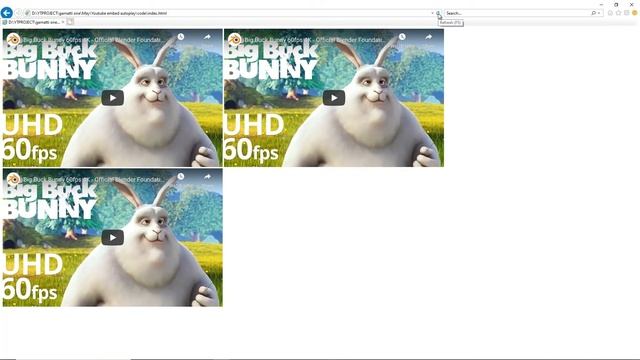Image resolution: width=640 pixels, height=360 pixels.
Task: Click Share arrow on bottom-left video
Action: coord(207,177)
